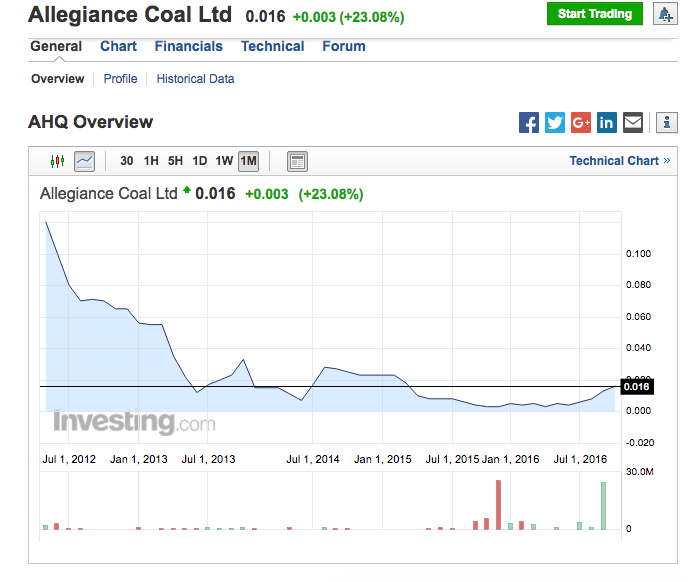The image size is (688, 582).
Task: Open the Forum tab
Action: coord(344,46)
